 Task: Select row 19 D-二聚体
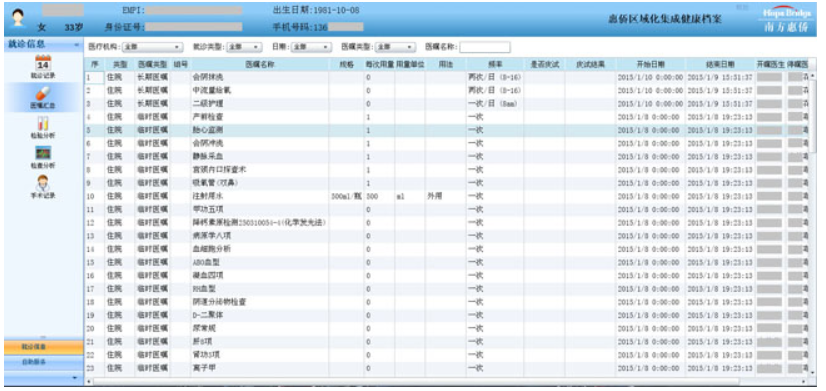(447, 315)
